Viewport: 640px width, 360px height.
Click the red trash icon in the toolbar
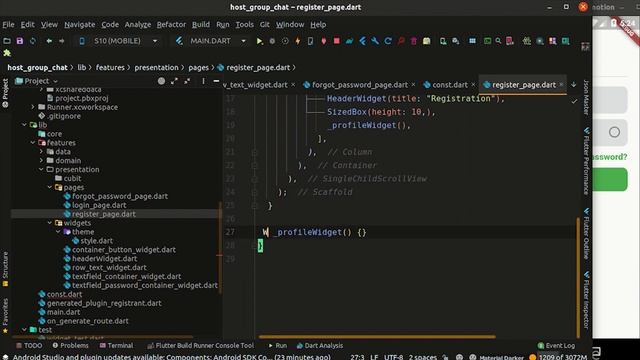tap(413, 41)
